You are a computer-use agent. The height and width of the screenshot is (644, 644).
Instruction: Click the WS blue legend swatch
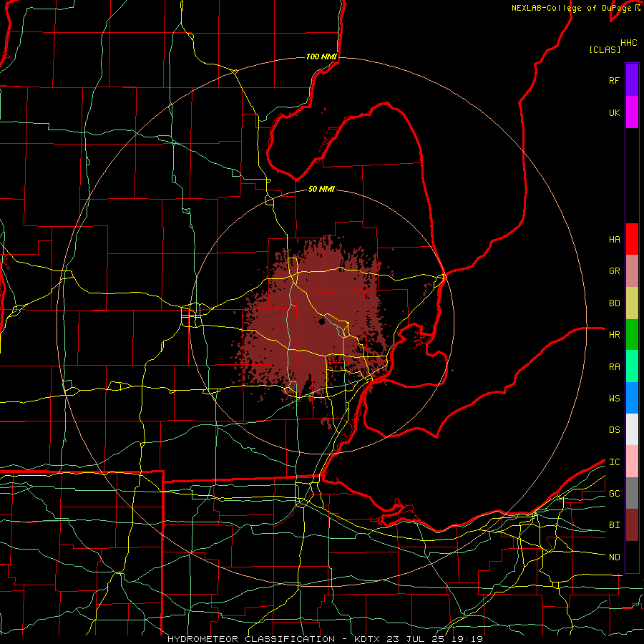click(x=632, y=398)
